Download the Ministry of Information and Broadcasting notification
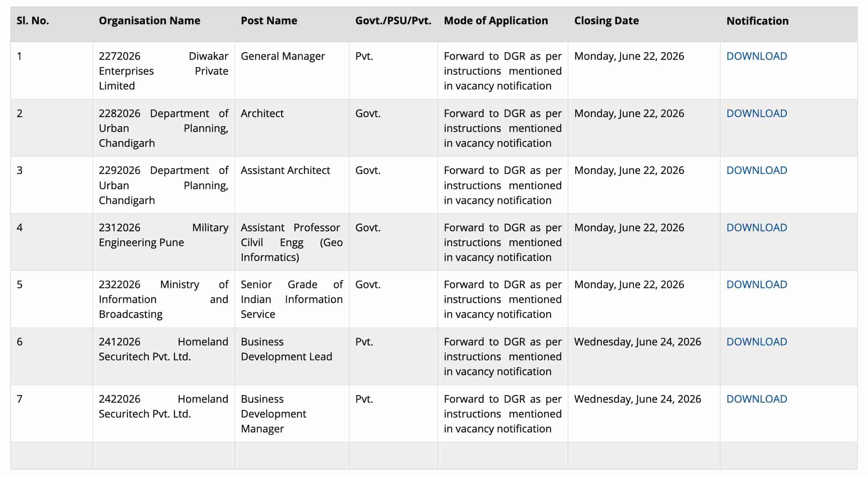868x477 pixels. pos(756,285)
